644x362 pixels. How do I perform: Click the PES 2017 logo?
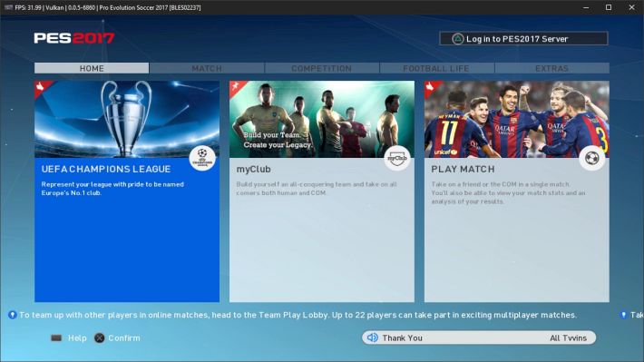[x=74, y=38]
